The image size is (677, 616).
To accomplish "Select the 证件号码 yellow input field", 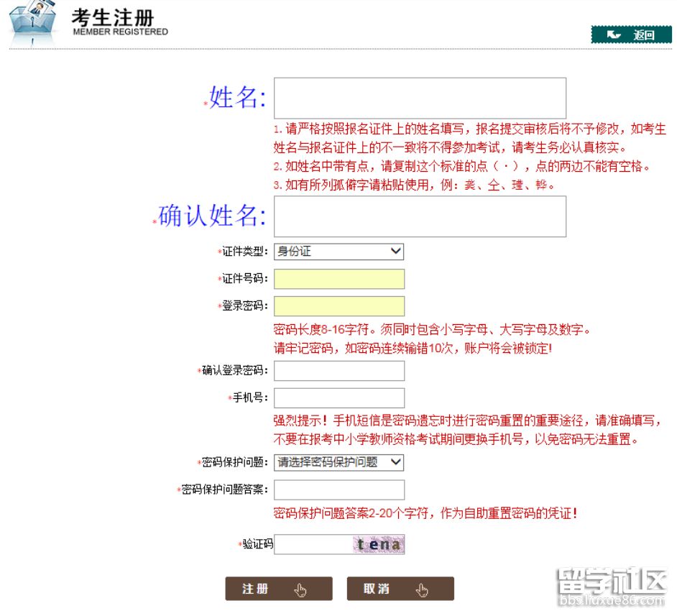I will click(x=339, y=279).
